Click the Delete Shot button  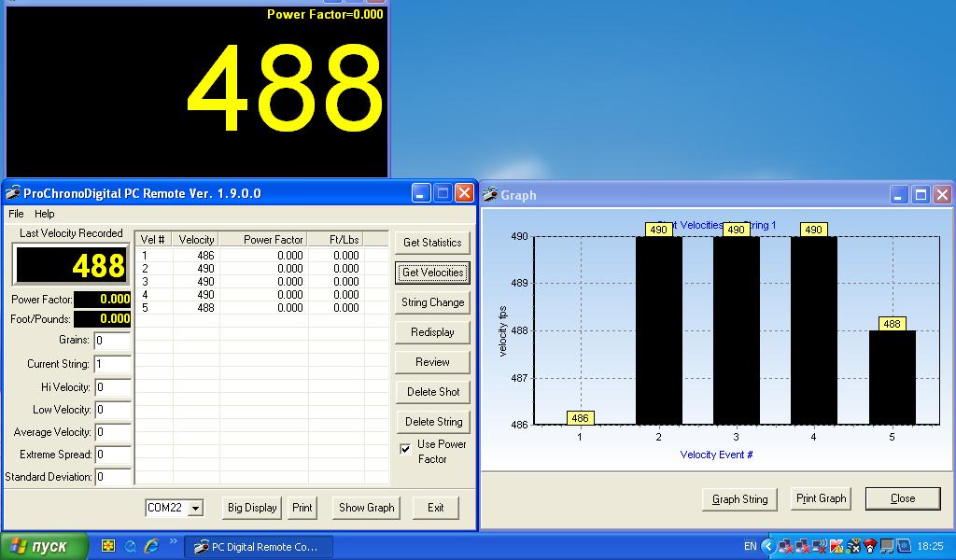[x=431, y=392]
